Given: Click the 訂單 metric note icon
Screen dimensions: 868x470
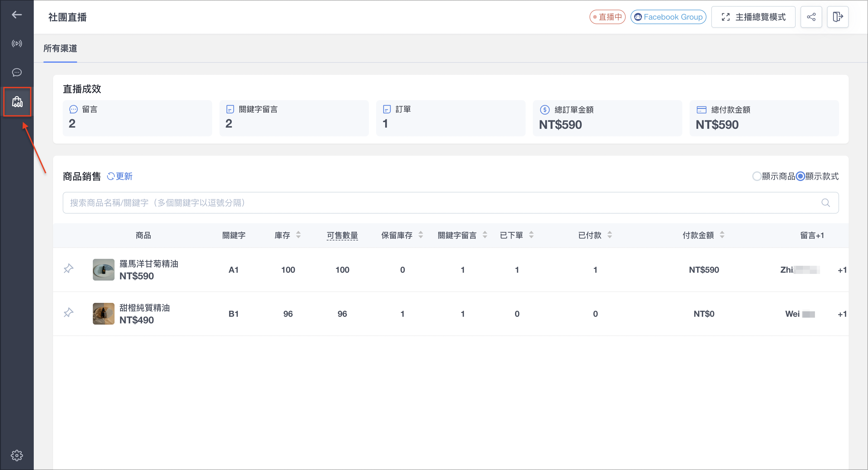Looking at the screenshot, I should [x=387, y=109].
